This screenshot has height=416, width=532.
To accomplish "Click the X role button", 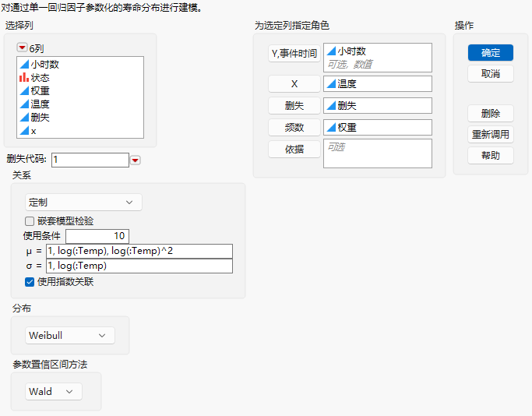I will (294, 84).
